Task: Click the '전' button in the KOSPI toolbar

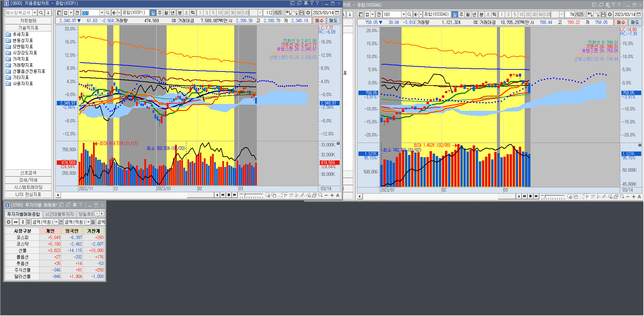Action: 77,13
